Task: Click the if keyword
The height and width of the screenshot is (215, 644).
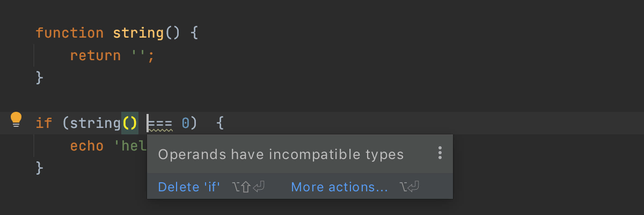Action: pyautogui.click(x=44, y=124)
